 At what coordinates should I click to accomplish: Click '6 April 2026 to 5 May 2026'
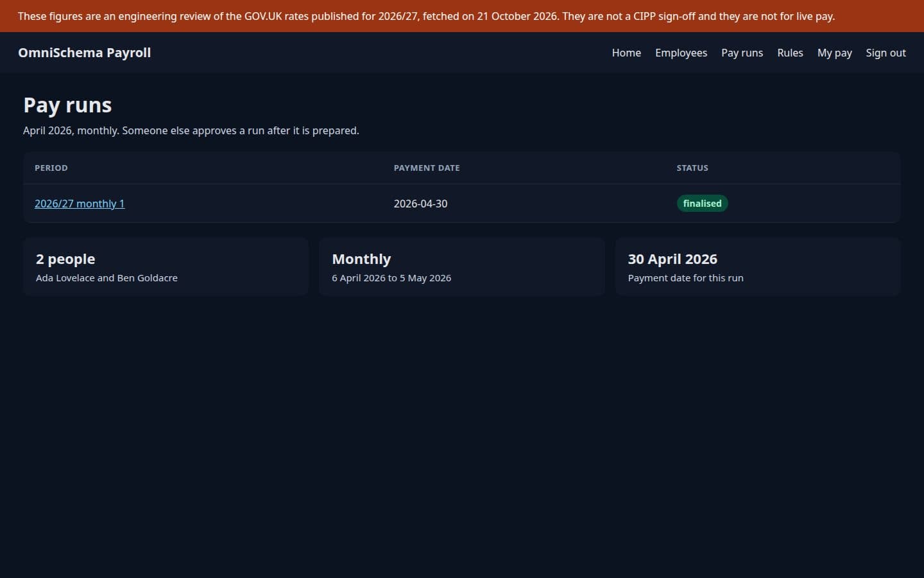point(391,278)
